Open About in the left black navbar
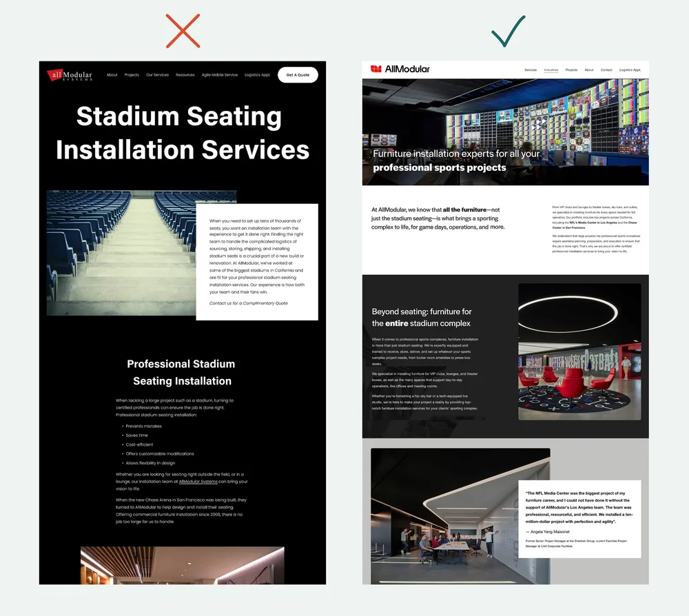The height and width of the screenshot is (616, 689). click(112, 74)
